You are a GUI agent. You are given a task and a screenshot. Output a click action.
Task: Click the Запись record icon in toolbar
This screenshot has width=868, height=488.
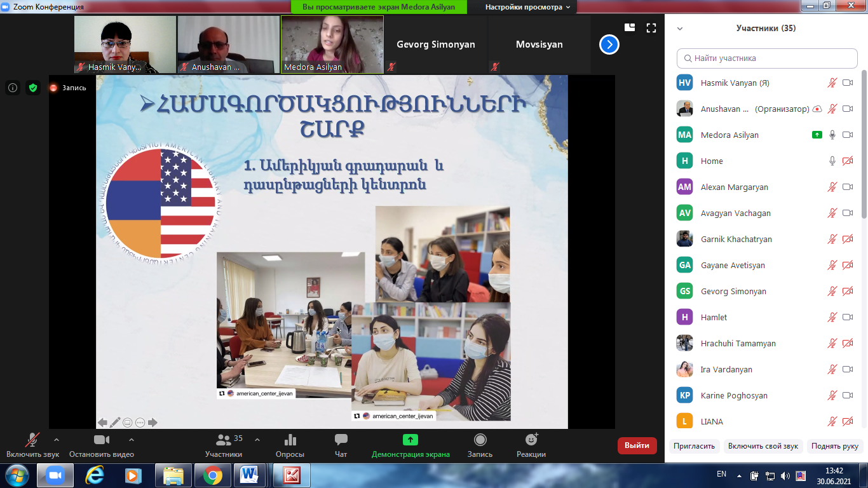tap(480, 440)
